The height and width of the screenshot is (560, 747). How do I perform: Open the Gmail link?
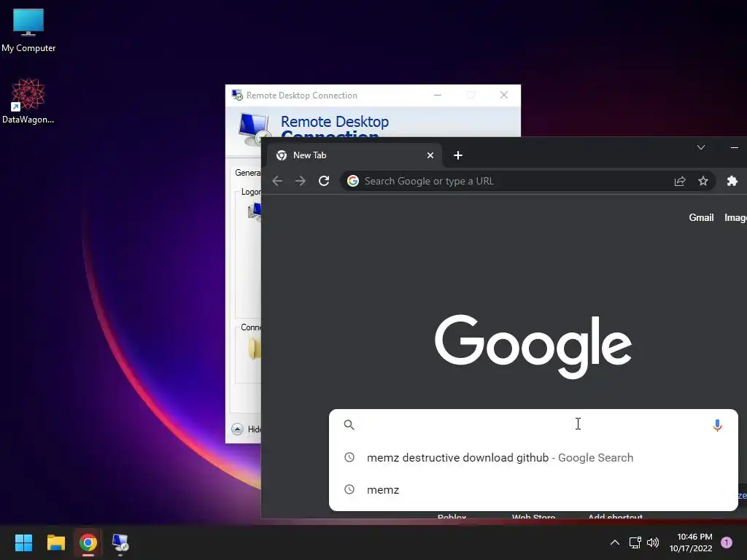tap(701, 217)
